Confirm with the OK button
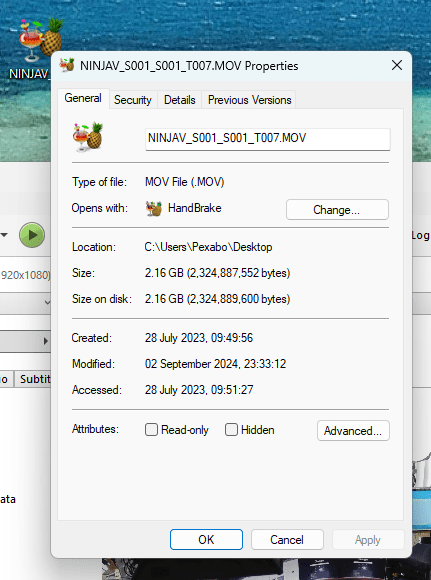This screenshot has height=580, width=431. click(x=206, y=540)
